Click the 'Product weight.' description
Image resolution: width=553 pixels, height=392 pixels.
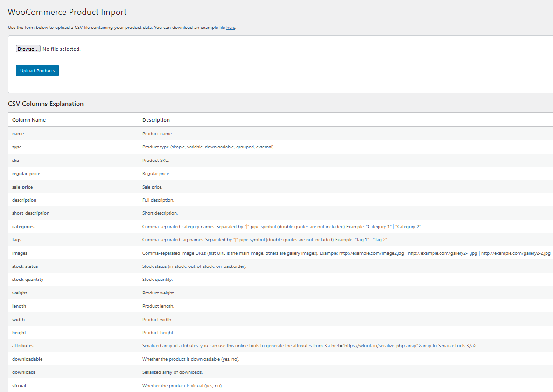coord(159,293)
